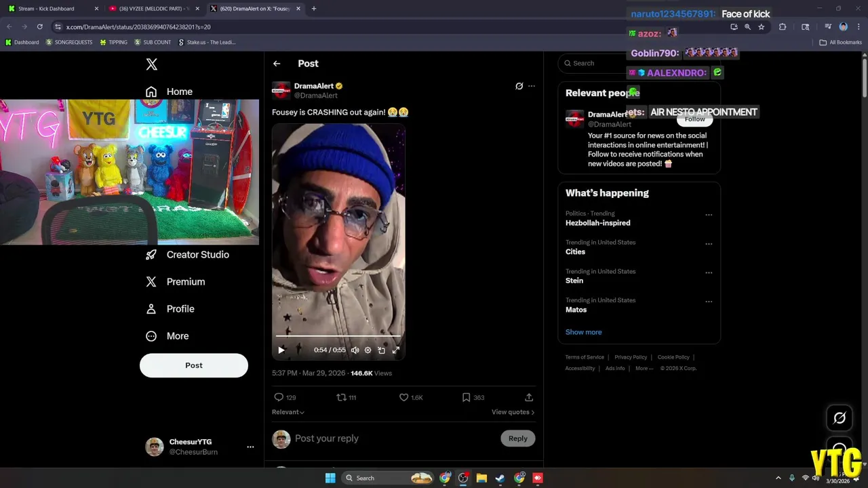Screen dimensions: 868x488
Task: Bookmark the post with 363 bookmarks
Action: point(473,398)
